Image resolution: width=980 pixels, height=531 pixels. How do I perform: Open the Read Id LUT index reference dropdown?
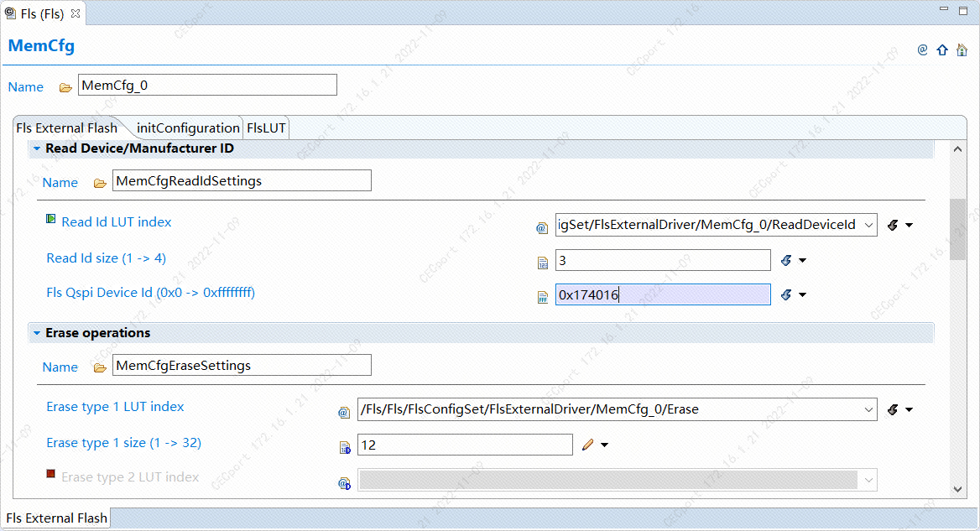coord(868,225)
